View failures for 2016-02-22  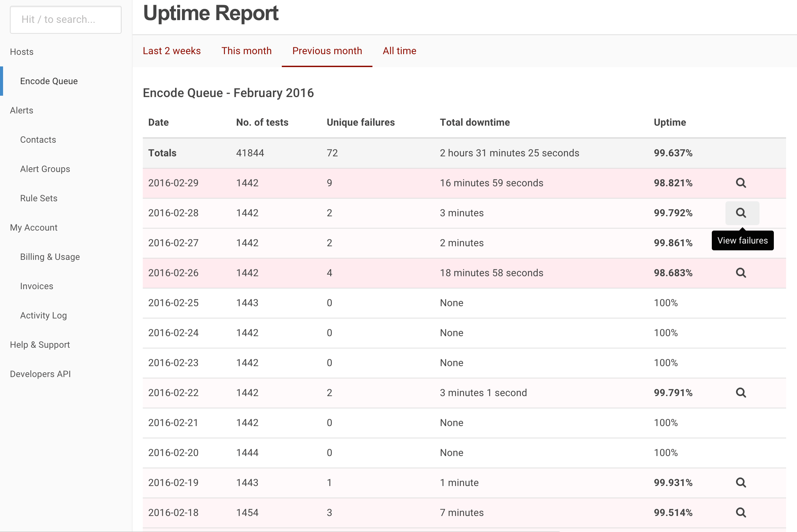741,393
